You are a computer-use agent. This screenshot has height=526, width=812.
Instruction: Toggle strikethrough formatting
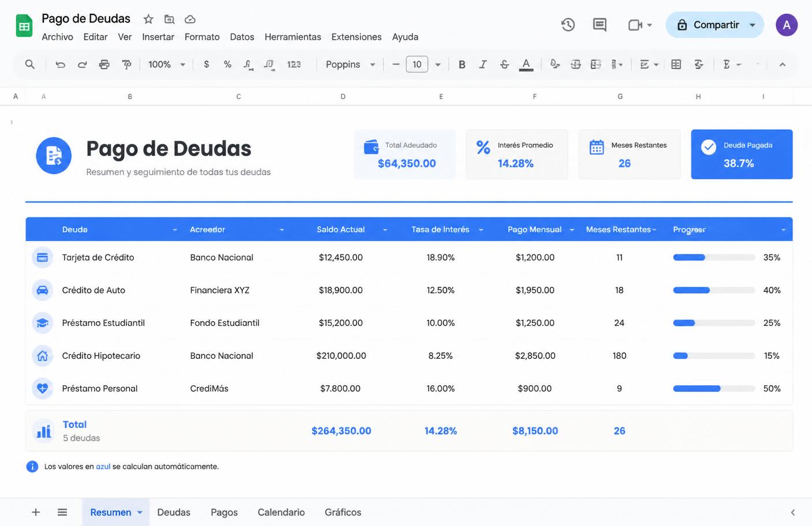(505, 65)
